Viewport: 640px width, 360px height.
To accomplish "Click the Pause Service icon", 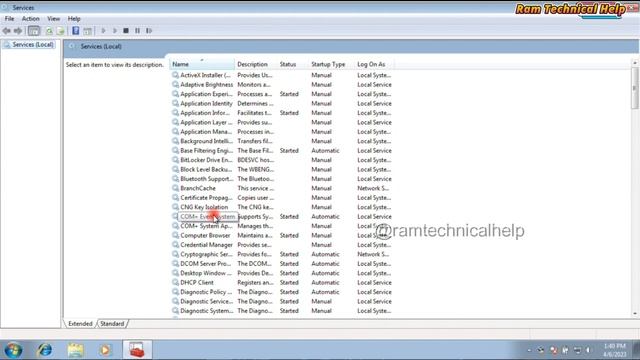I will 138,31.
